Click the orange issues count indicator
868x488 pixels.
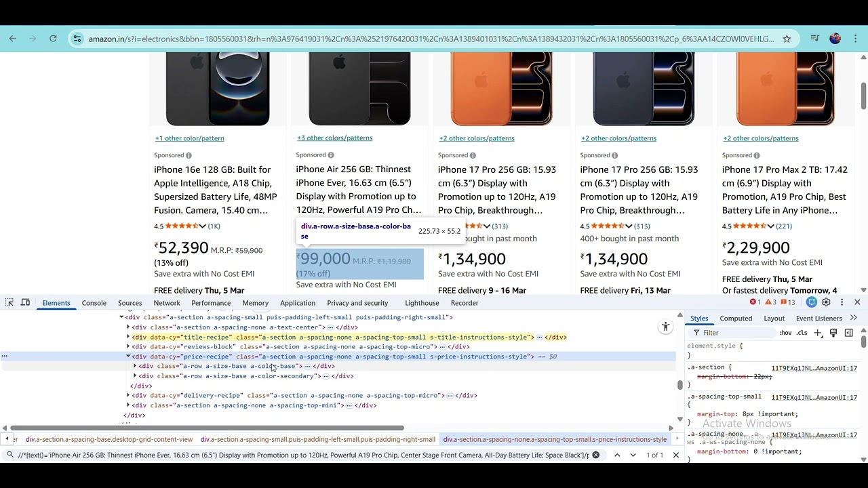click(788, 302)
